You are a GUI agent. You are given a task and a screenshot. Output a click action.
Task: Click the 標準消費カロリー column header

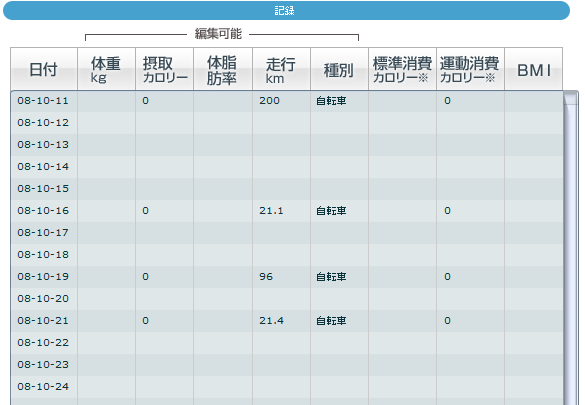[402, 69]
